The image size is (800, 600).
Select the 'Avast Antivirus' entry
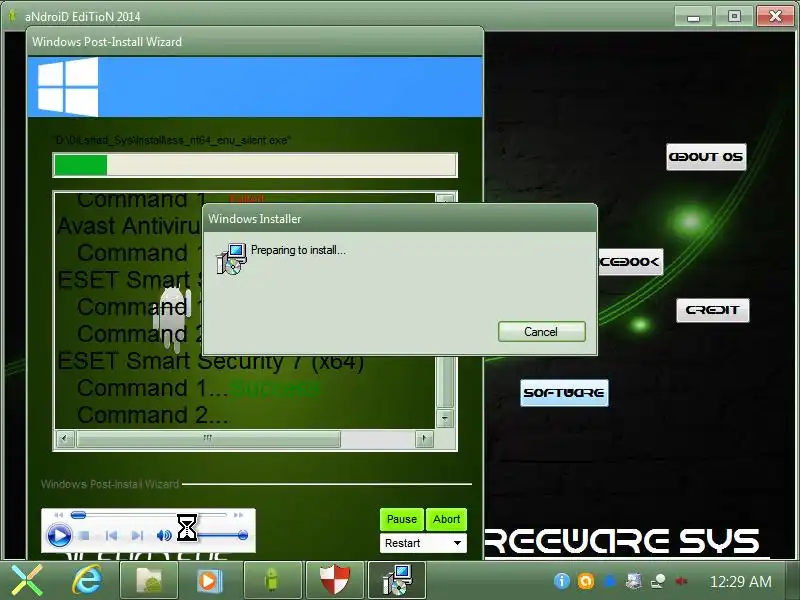(x=130, y=226)
